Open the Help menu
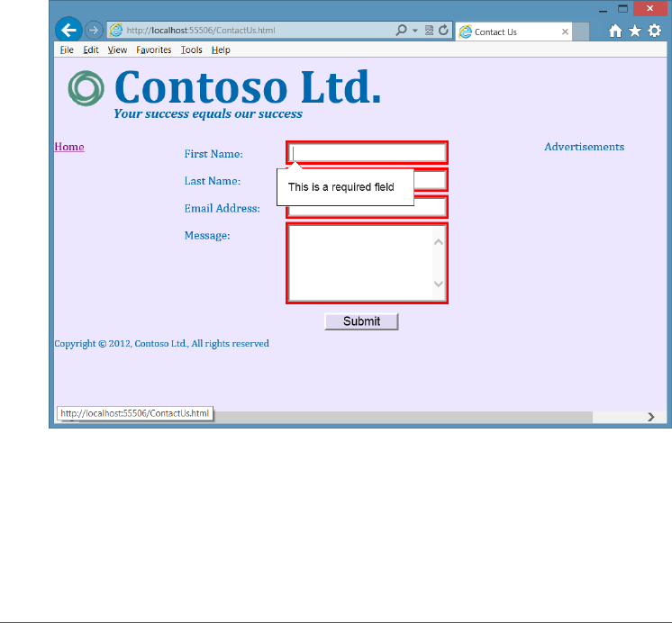 (x=221, y=50)
